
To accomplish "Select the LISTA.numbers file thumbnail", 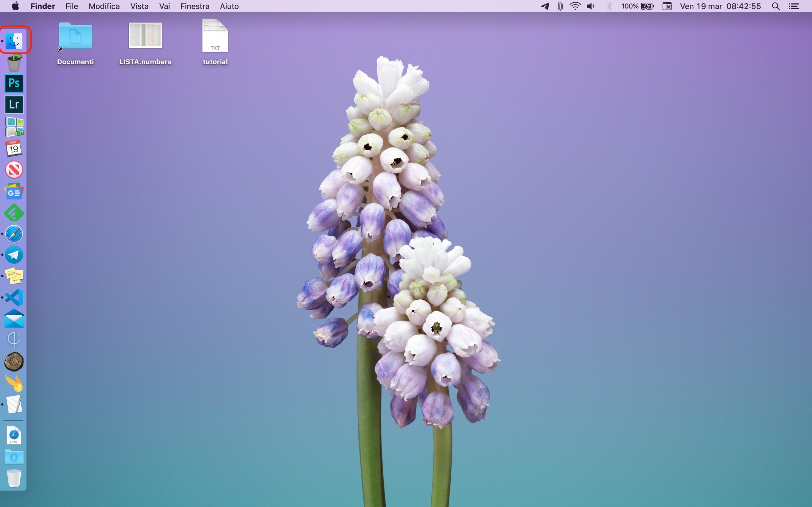I will [145, 35].
